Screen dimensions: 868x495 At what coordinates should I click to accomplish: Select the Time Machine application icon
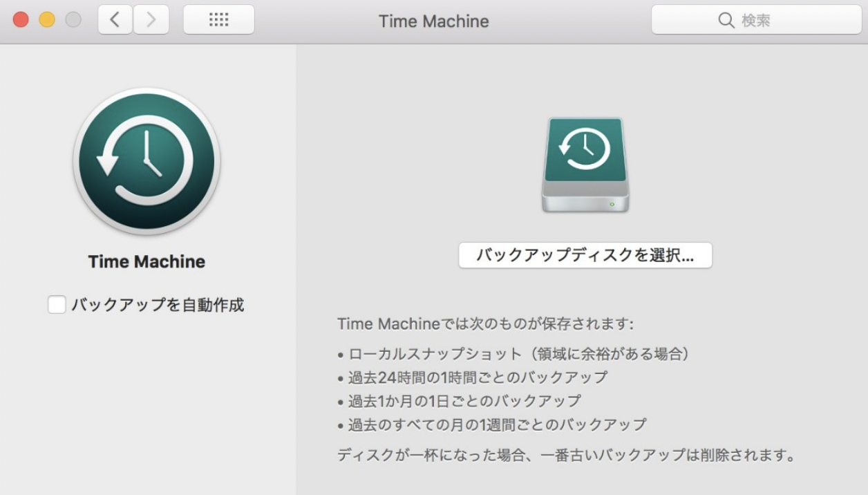(145, 160)
